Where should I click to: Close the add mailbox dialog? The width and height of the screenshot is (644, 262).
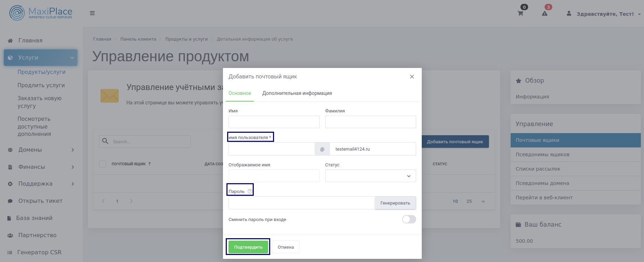tap(412, 77)
